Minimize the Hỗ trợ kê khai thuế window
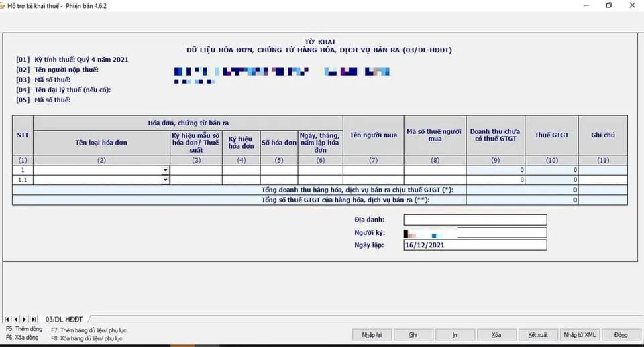 coord(586,5)
